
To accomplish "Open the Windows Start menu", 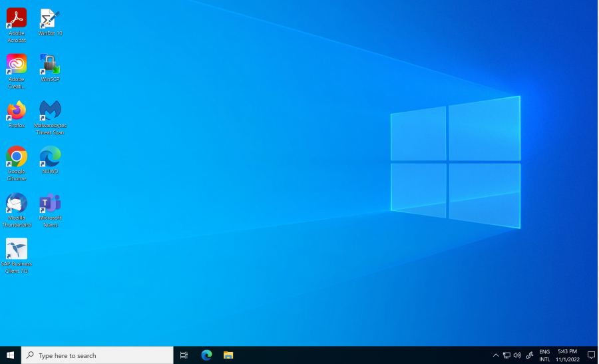I will [x=10, y=355].
